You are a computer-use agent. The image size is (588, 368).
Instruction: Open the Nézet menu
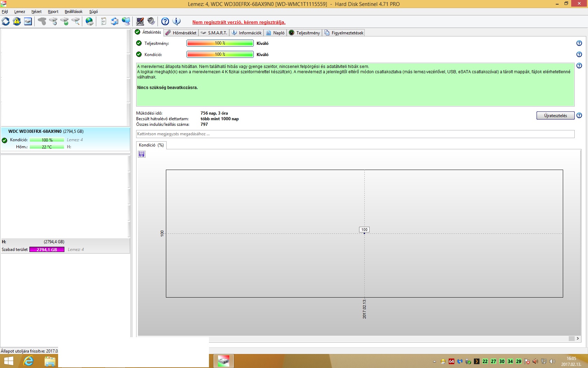[x=36, y=12]
